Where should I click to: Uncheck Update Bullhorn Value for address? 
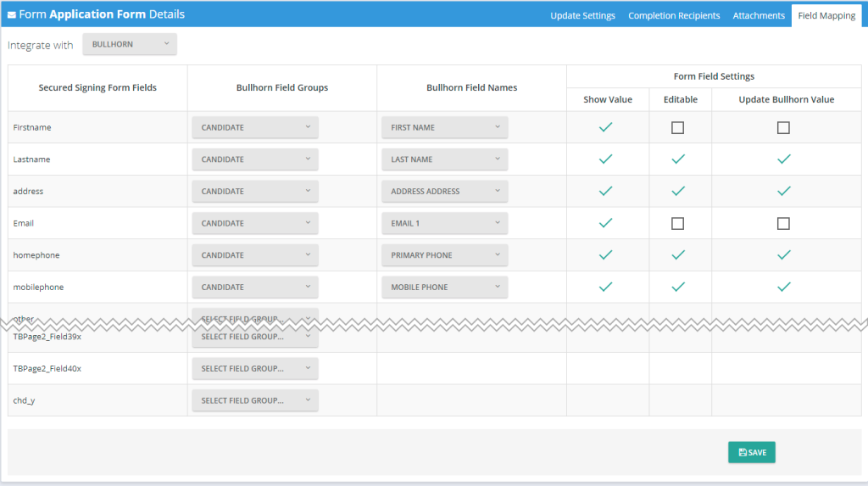[784, 191]
